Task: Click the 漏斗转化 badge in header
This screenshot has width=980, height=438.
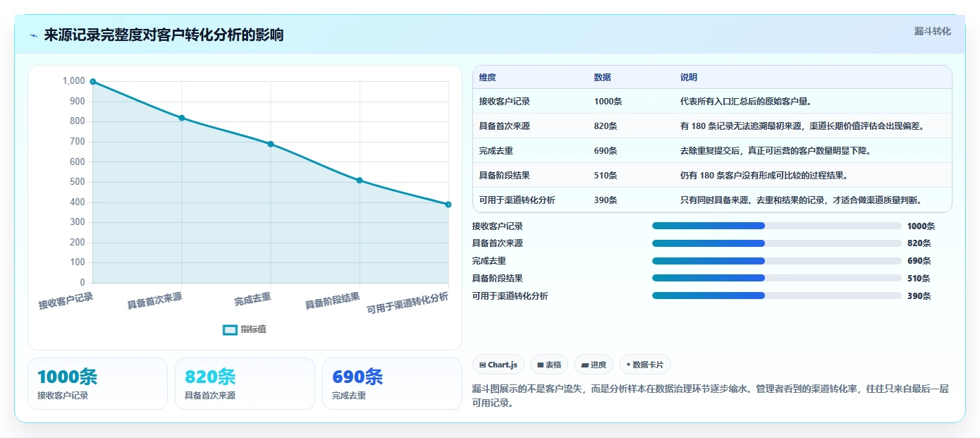Action: [x=932, y=31]
